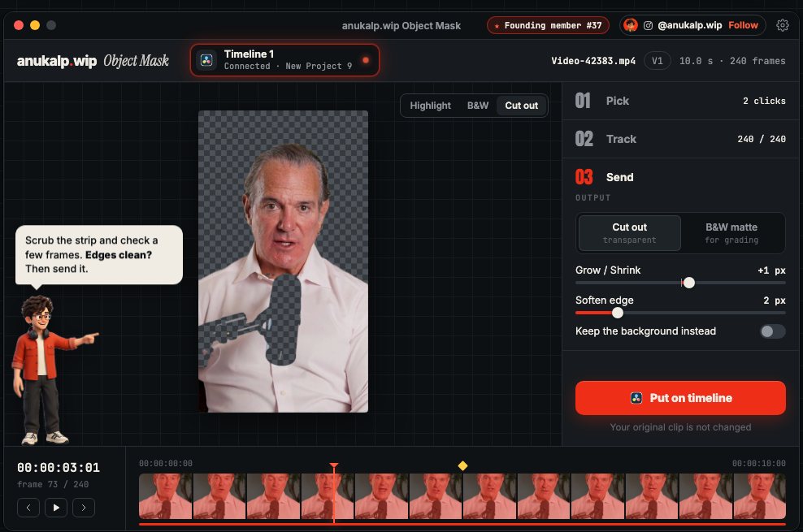
Task: Click the yellow diamond keyframe marker
Action: pos(462,465)
